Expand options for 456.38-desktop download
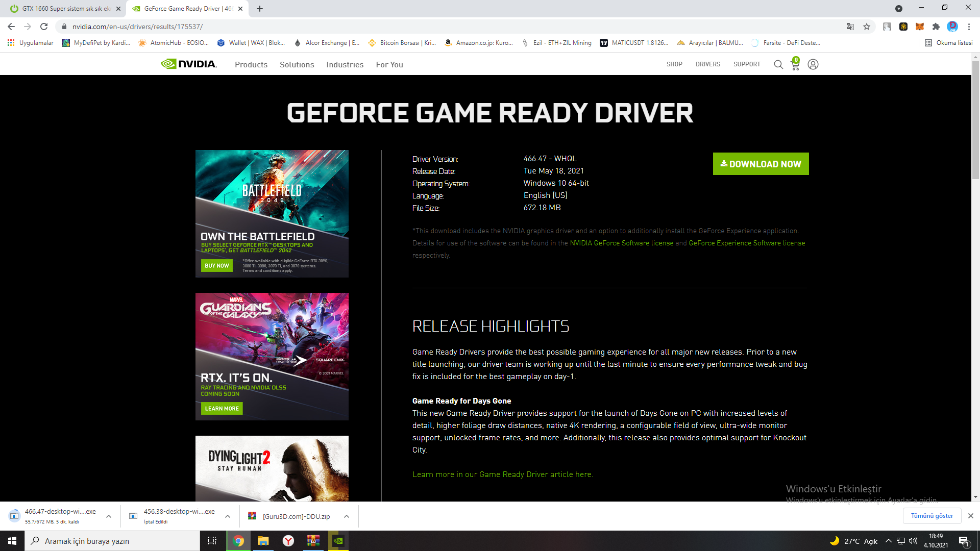The height and width of the screenshot is (551, 980). click(x=228, y=516)
